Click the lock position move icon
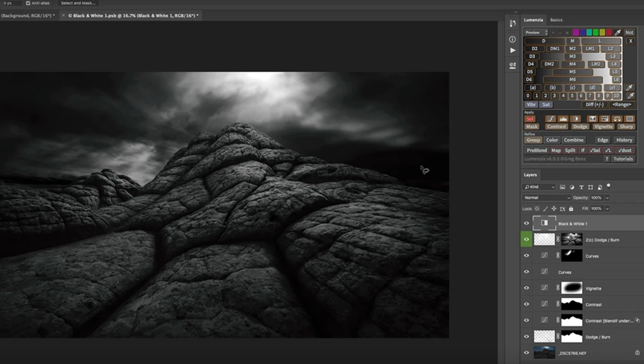Screen dimensions: 644x364 (554, 209)
